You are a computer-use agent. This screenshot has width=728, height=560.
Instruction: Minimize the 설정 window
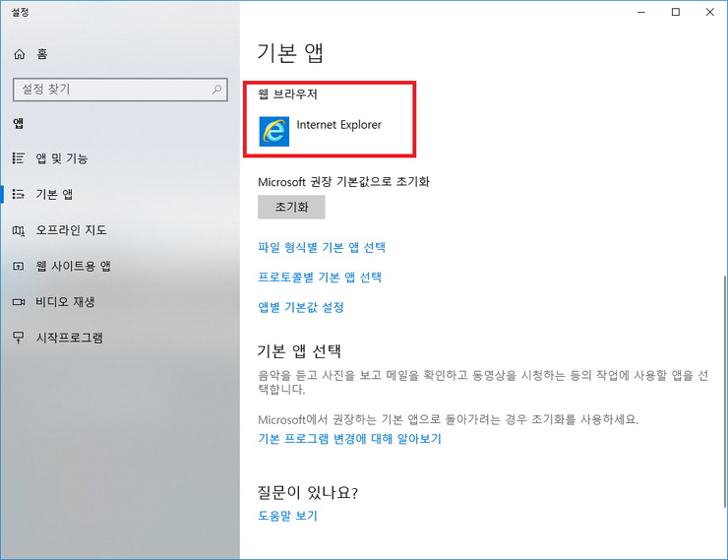639,12
